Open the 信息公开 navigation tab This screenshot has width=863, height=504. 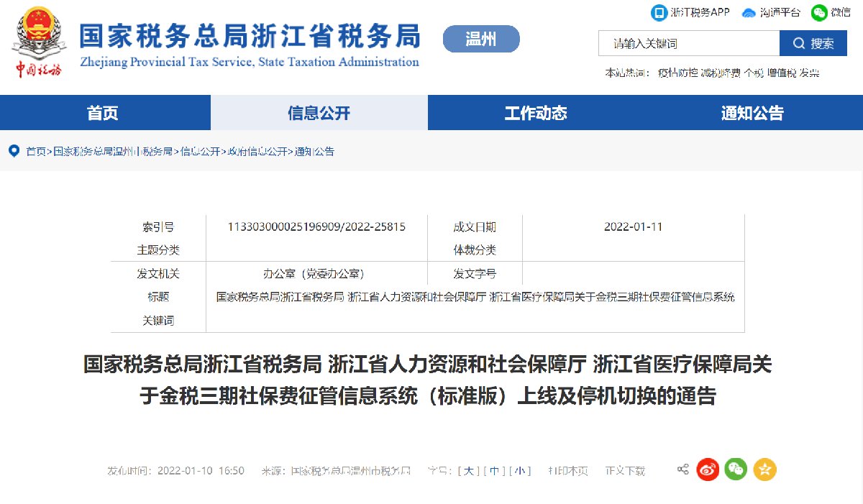(x=319, y=113)
